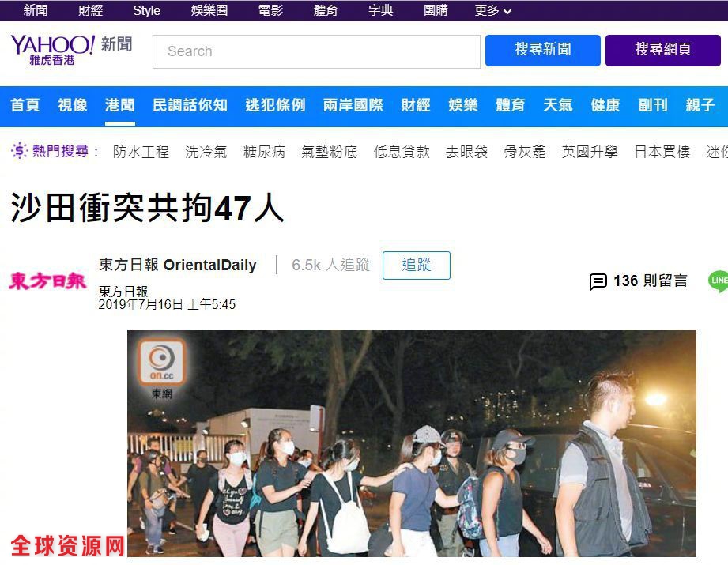The height and width of the screenshot is (565, 728).
Task: Click into the Search input field
Action: [316, 51]
